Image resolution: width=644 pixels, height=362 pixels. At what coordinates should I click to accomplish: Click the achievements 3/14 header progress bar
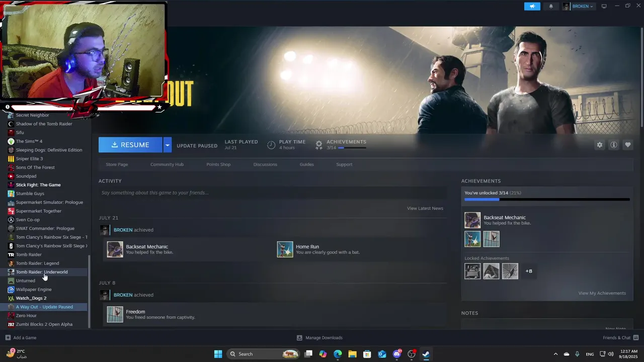[352, 148]
